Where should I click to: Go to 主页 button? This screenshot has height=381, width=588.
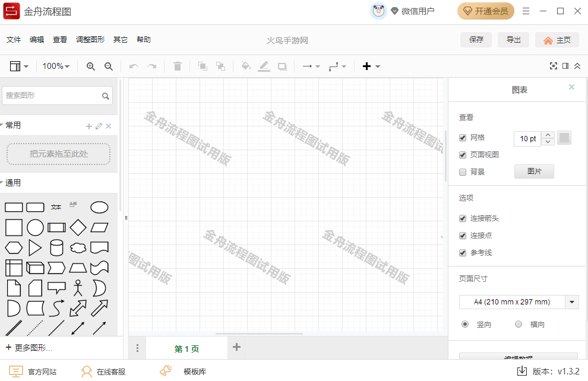pyautogui.click(x=557, y=40)
